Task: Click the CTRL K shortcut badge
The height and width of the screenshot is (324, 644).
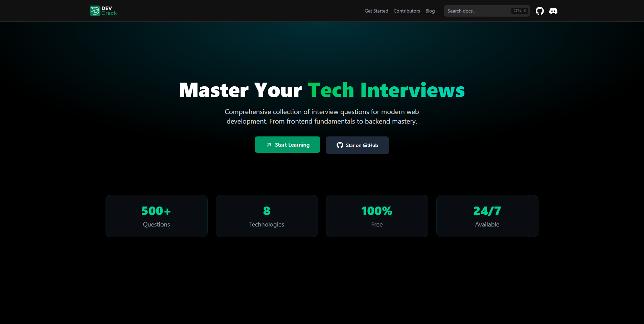Action: 520,11
